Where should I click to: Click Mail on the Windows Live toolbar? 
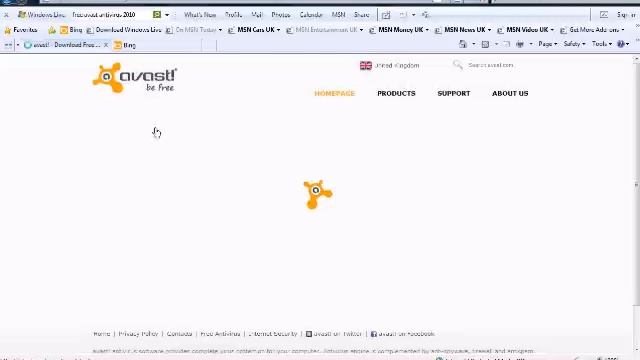pyautogui.click(x=257, y=15)
